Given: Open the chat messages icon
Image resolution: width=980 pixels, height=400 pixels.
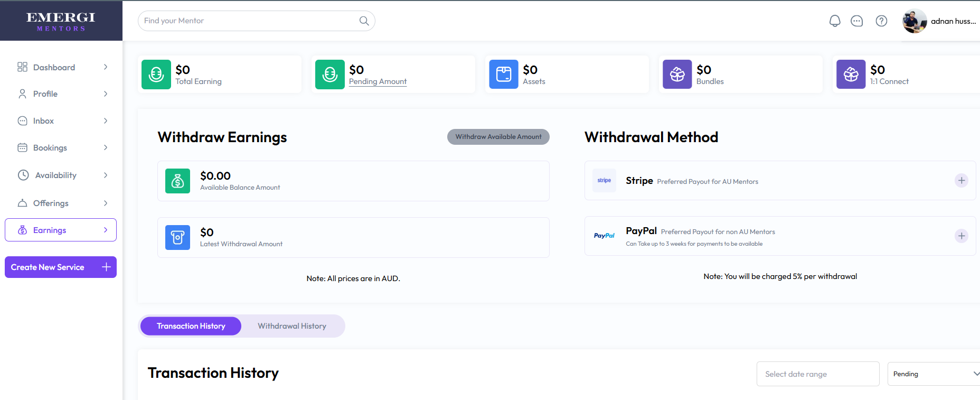Looking at the screenshot, I should [x=856, y=21].
